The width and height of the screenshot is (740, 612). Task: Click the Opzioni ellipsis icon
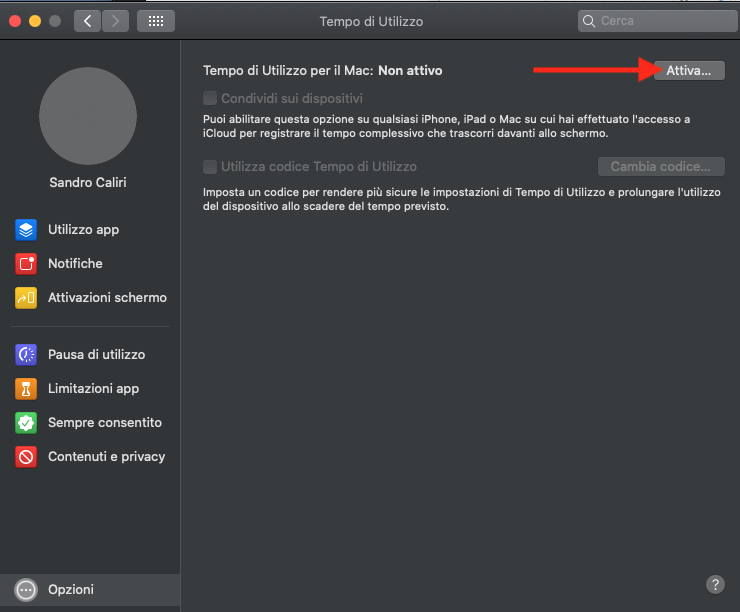point(26,590)
